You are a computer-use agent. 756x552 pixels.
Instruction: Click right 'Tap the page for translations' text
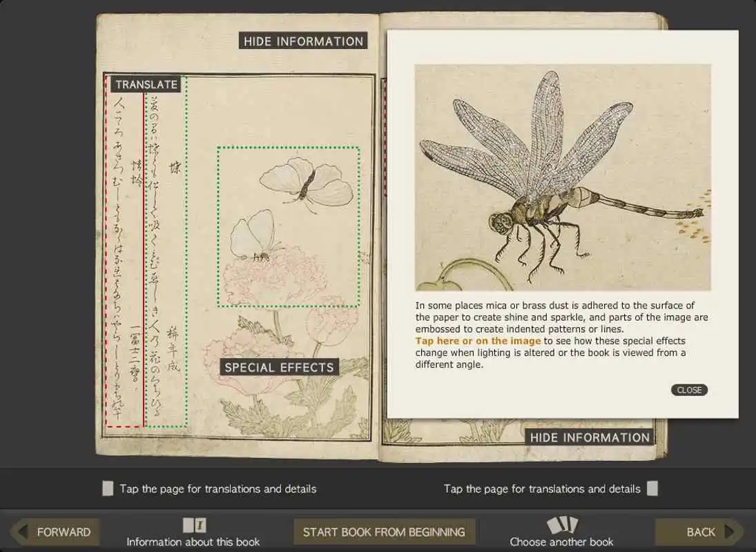pos(542,489)
